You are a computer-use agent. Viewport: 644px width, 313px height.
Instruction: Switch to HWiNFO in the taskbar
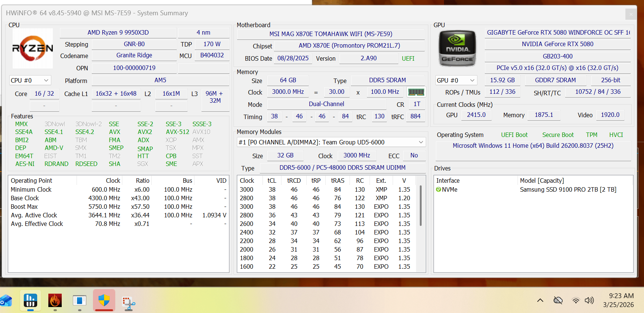point(30,301)
